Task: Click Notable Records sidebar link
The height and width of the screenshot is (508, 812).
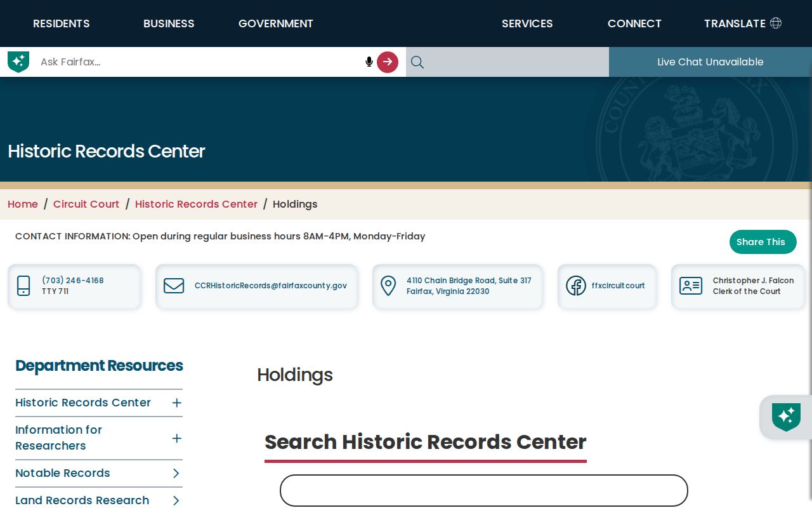Action: tap(63, 473)
